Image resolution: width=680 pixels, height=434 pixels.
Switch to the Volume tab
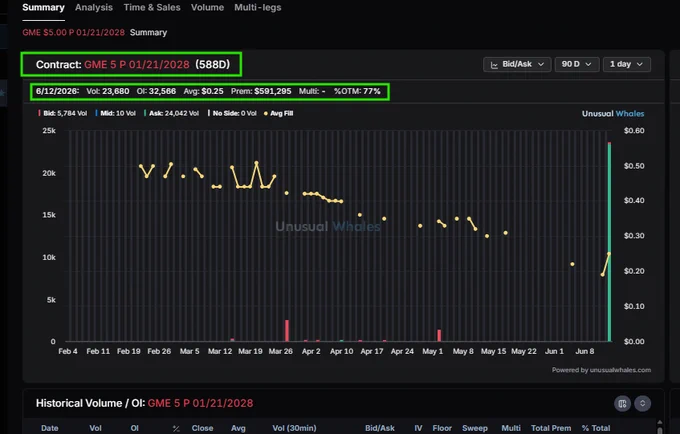(x=207, y=7)
